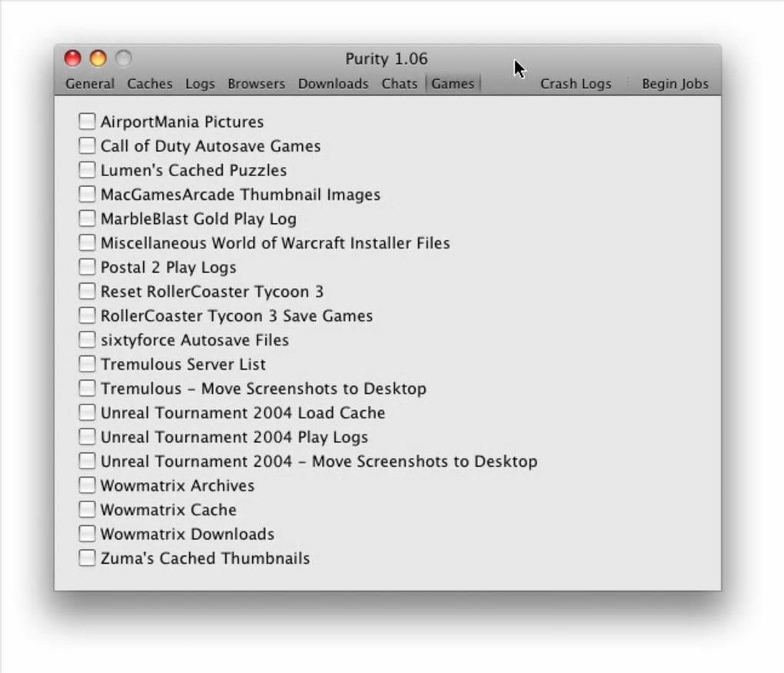Go to the Browsers tab

[x=257, y=84]
